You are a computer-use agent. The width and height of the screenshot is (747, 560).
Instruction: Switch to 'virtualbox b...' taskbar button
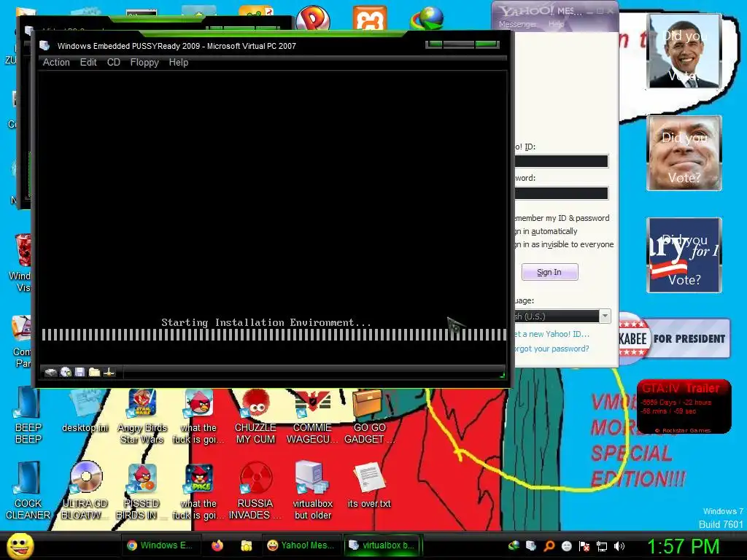tap(382, 545)
